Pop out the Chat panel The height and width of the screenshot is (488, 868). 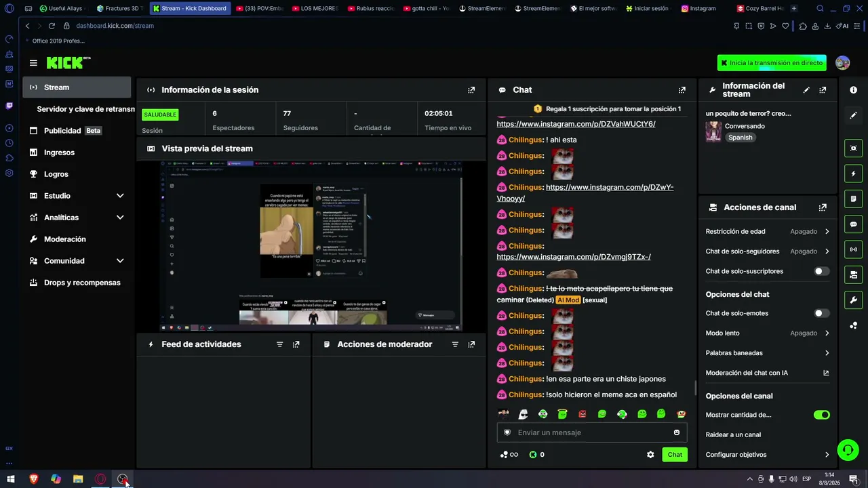click(x=682, y=89)
